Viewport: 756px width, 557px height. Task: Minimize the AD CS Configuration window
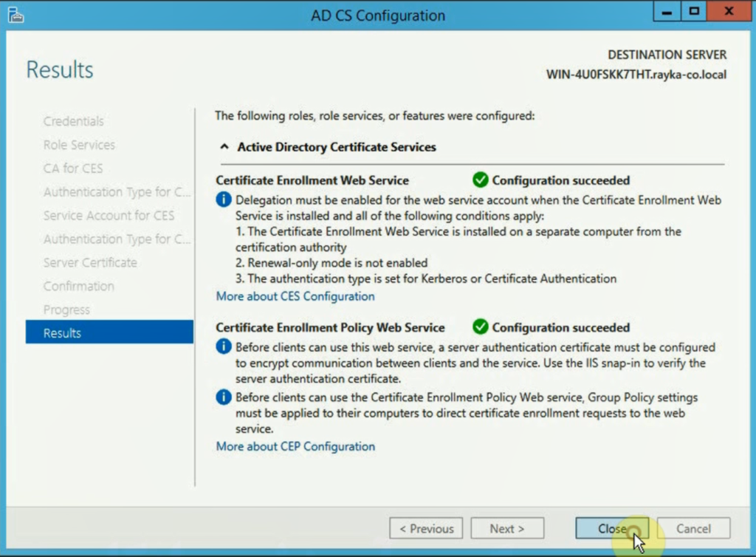point(667,12)
